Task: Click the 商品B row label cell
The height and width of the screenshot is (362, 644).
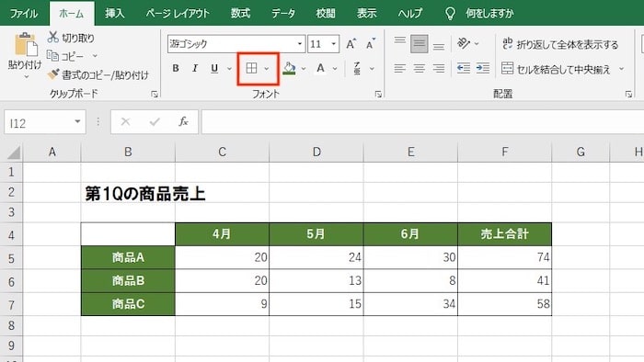Action: coord(128,281)
